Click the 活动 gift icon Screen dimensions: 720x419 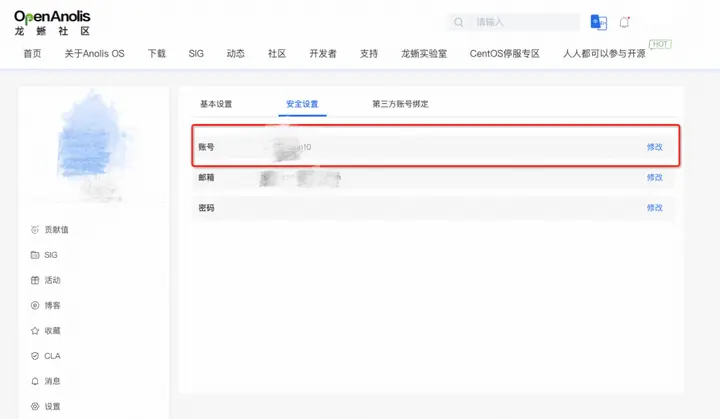[35, 280]
